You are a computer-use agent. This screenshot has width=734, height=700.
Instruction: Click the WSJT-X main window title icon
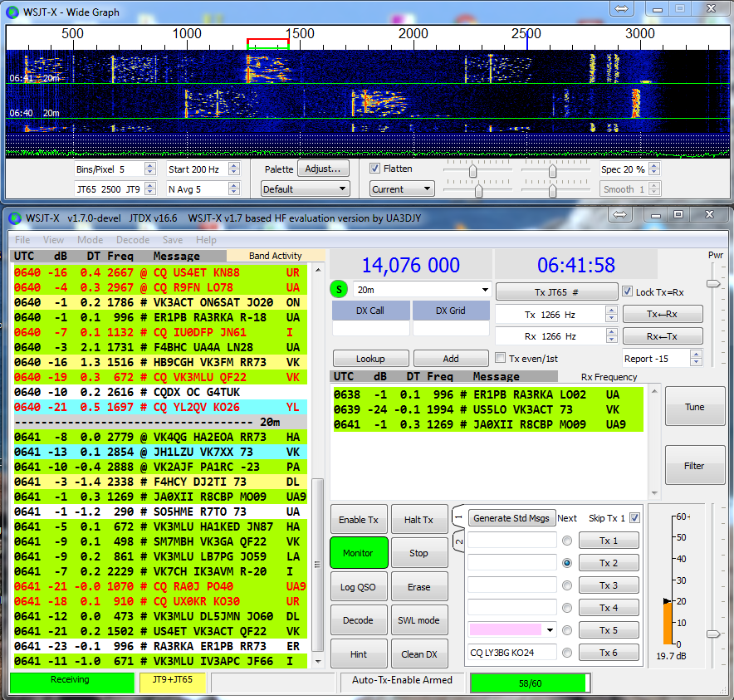(x=15, y=218)
